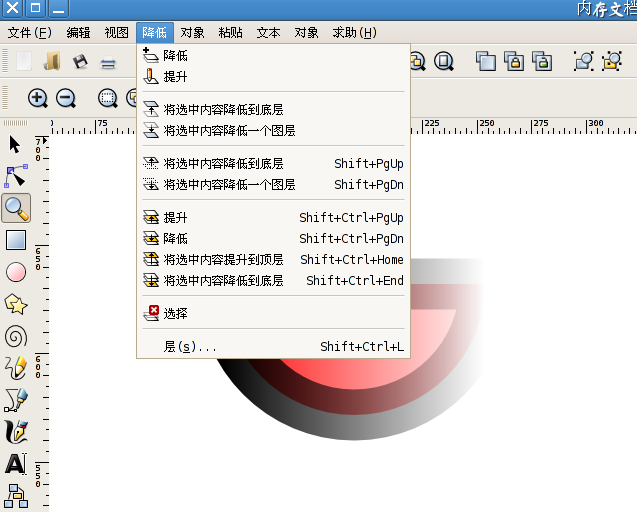Open the 文件(F) menu
637x512 pixels.
[30, 33]
